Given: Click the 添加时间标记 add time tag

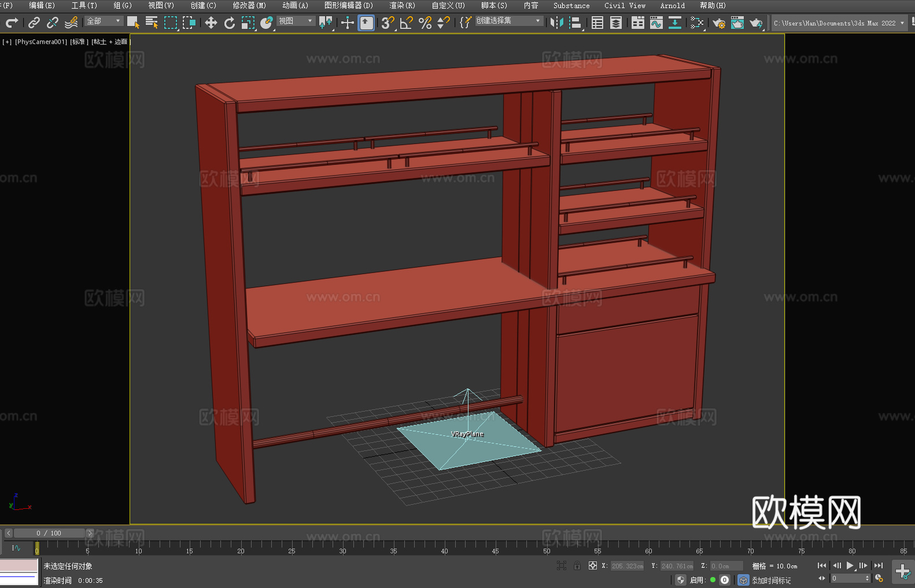Looking at the screenshot, I should 771,580.
